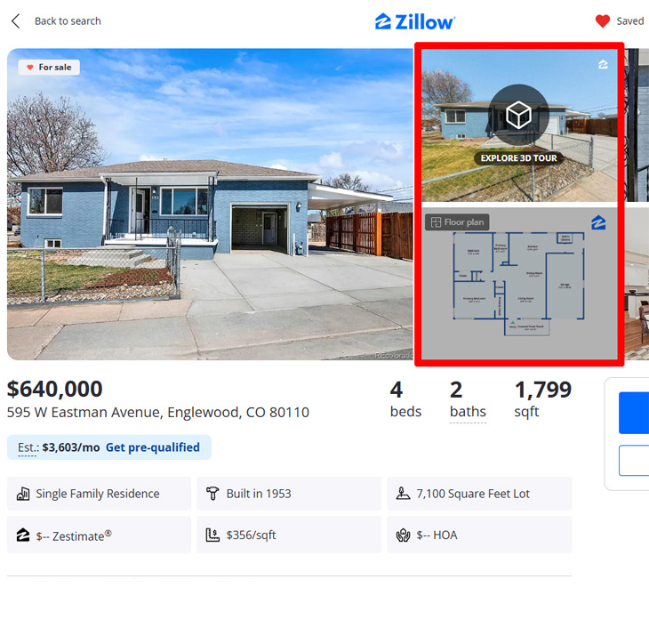Open the floor plan thumbnail image

pyautogui.click(x=519, y=284)
